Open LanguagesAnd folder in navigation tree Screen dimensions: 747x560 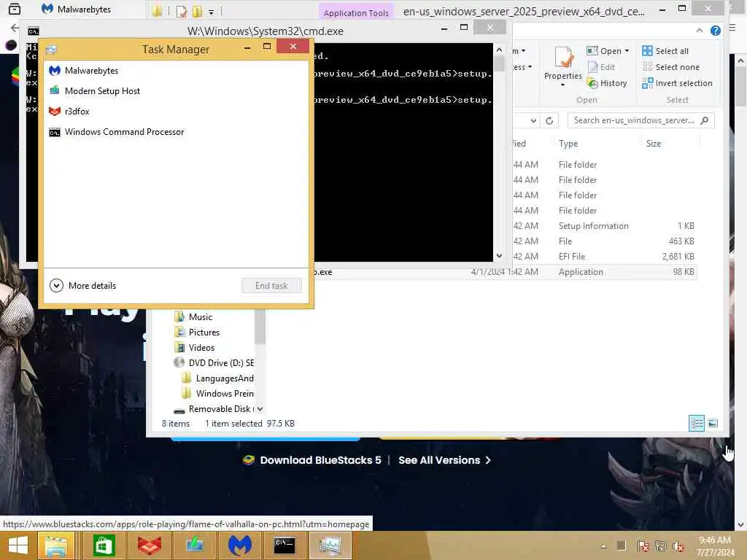pyautogui.click(x=217, y=378)
